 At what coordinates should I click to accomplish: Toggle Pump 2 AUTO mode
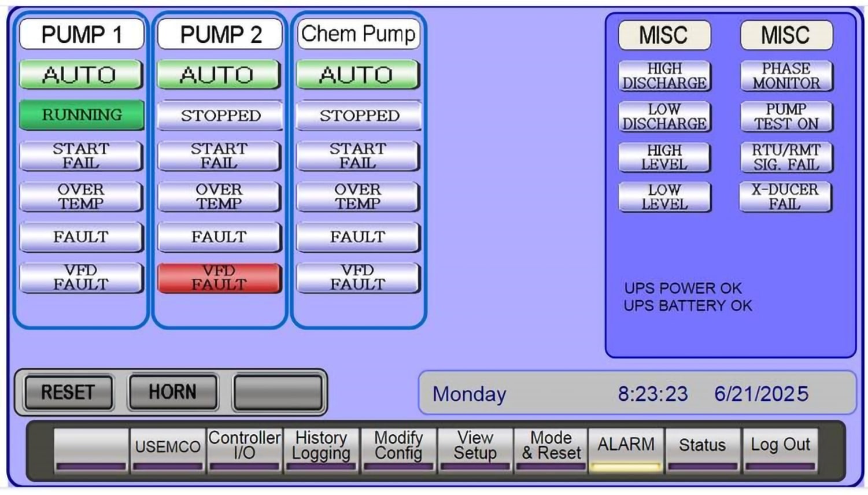(x=219, y=75)
